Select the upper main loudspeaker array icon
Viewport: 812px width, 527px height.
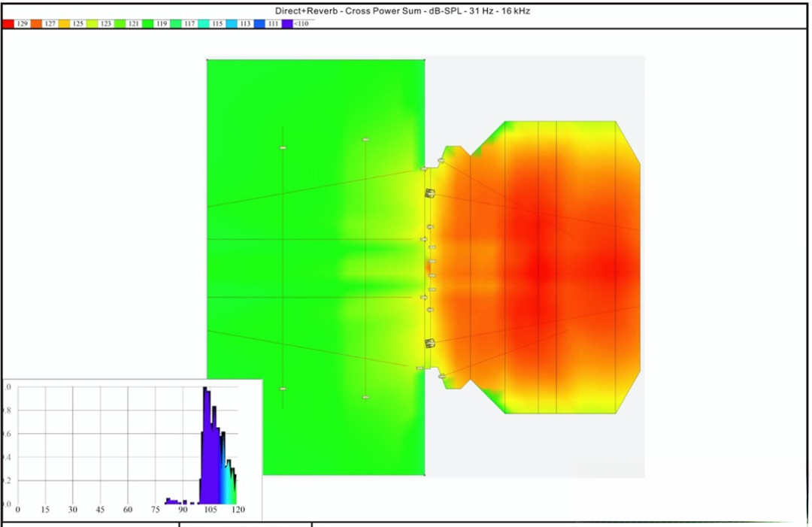point(430,195)
